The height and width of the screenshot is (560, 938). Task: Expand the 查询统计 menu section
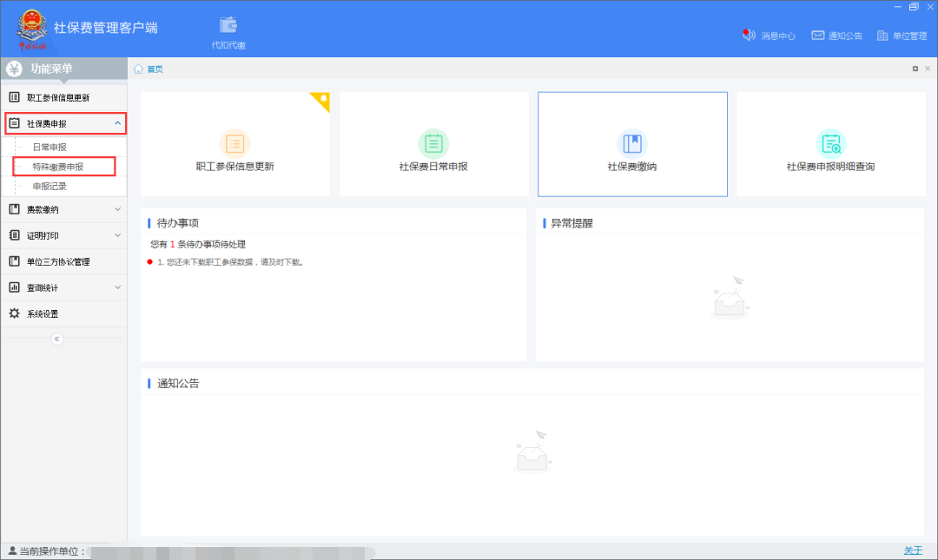pos(118,287)
